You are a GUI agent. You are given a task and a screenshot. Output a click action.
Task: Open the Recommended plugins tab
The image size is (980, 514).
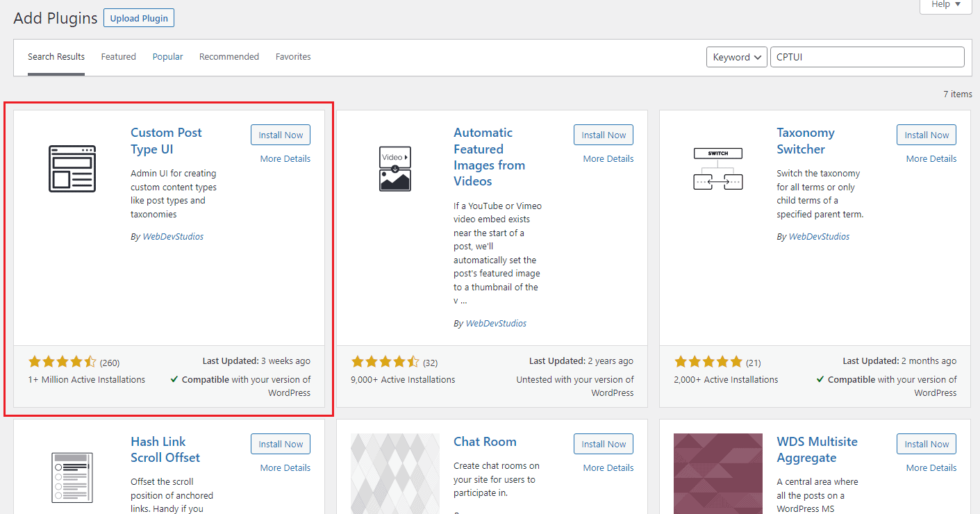pos(229,57)
